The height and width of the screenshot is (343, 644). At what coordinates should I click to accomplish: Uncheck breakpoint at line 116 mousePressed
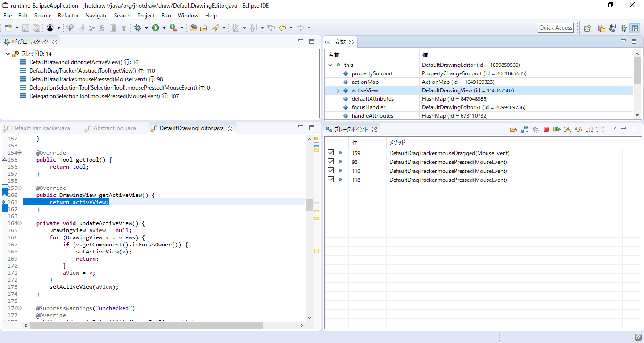330,171
